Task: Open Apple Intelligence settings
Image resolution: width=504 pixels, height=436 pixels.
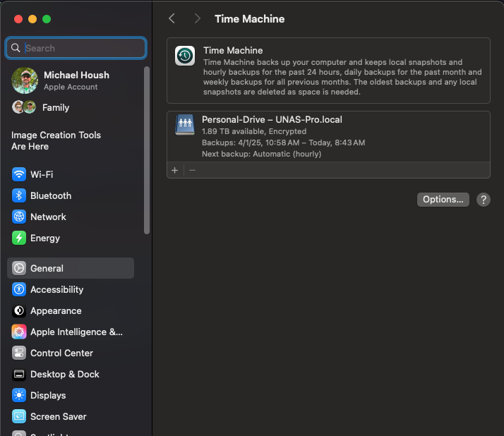Action: coord(76,332)
